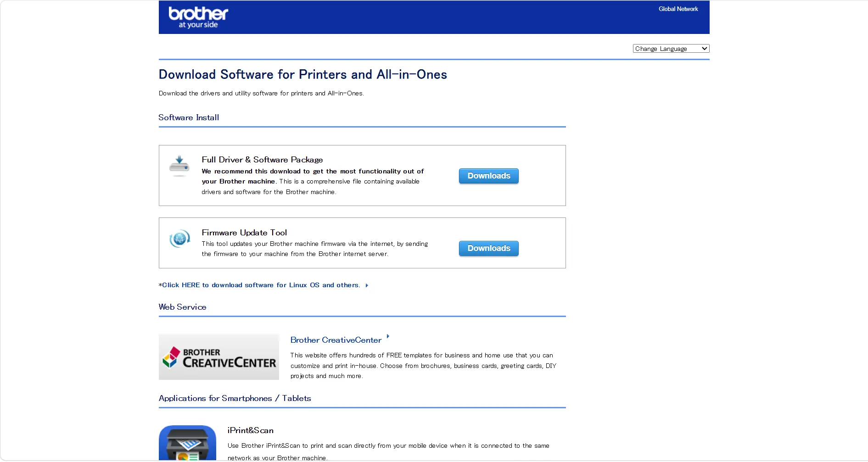Open the Global Network link

(x=678, y=9)
